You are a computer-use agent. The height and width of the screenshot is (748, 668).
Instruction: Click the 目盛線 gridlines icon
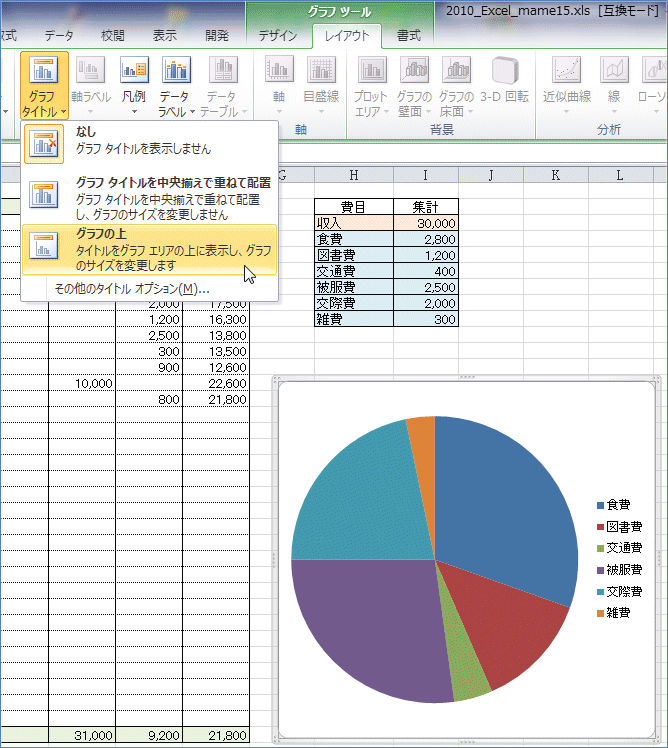tap(321, 71)
